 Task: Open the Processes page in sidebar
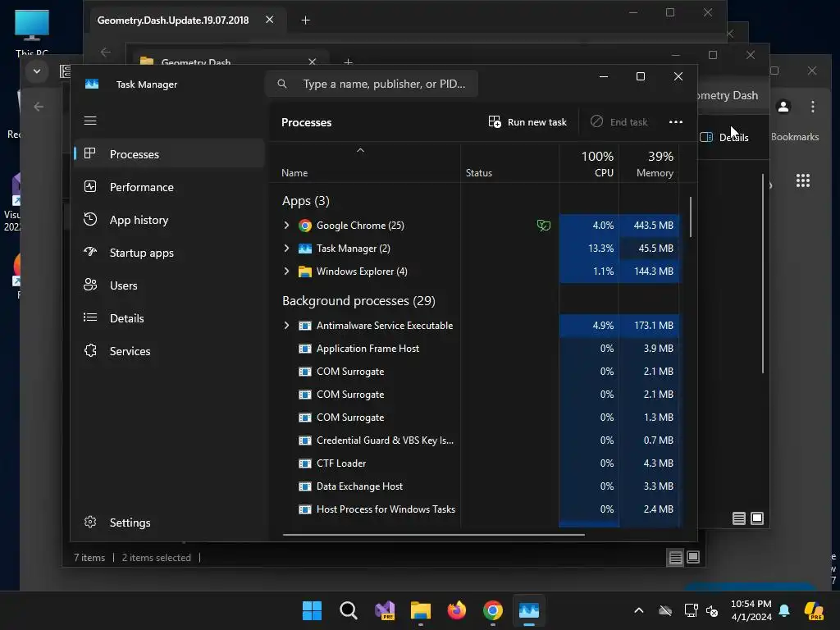[x=169, y=154]
